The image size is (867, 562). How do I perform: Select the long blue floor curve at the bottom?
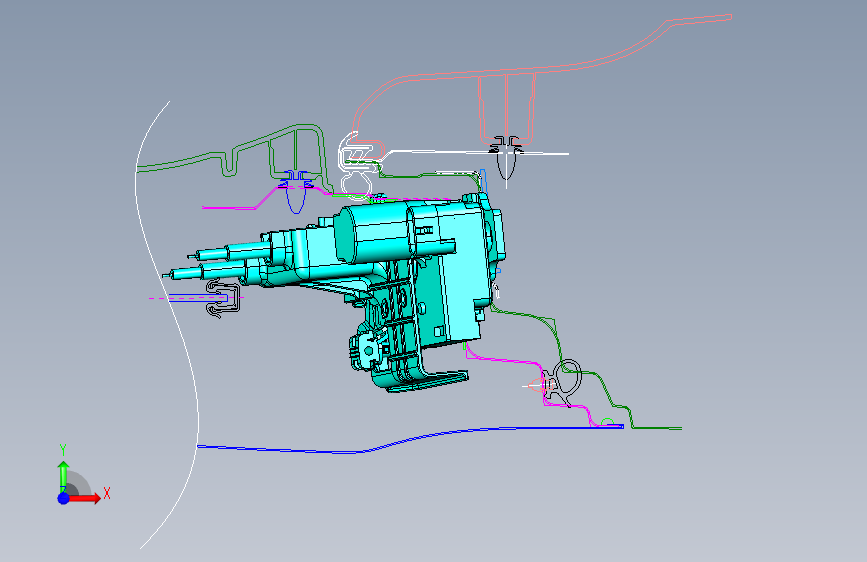pyautogui.click(x=410, y=440)
